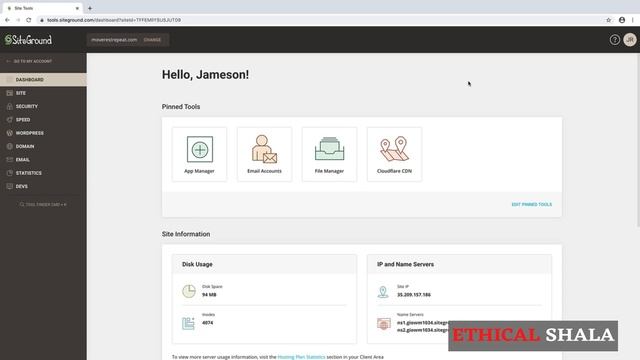Click Edit Pinned Tools link
Screen dimensions: 640x360
point(531,204)
